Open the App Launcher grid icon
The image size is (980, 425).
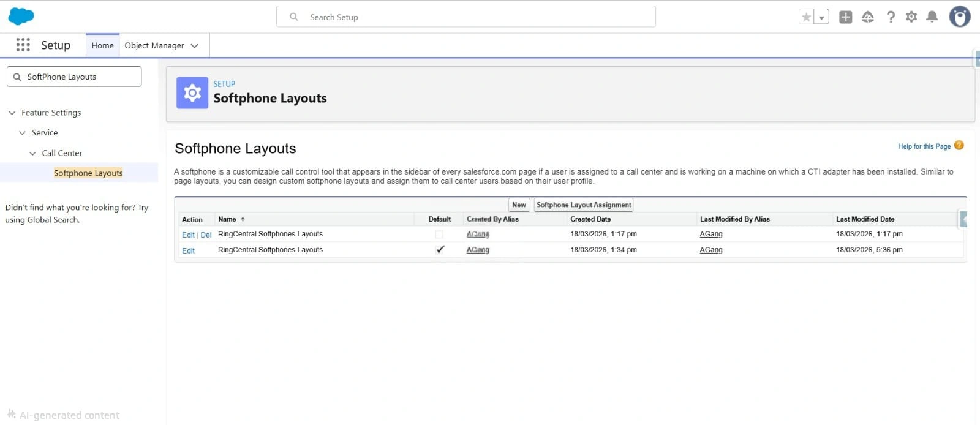coord(23,45)
